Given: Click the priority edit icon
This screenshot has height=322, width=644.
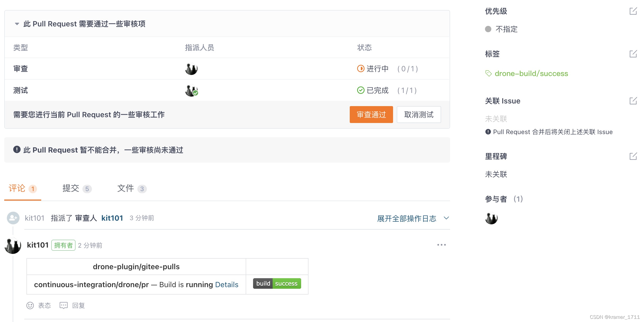Looking at the screenshot, I should click(634, 11).
